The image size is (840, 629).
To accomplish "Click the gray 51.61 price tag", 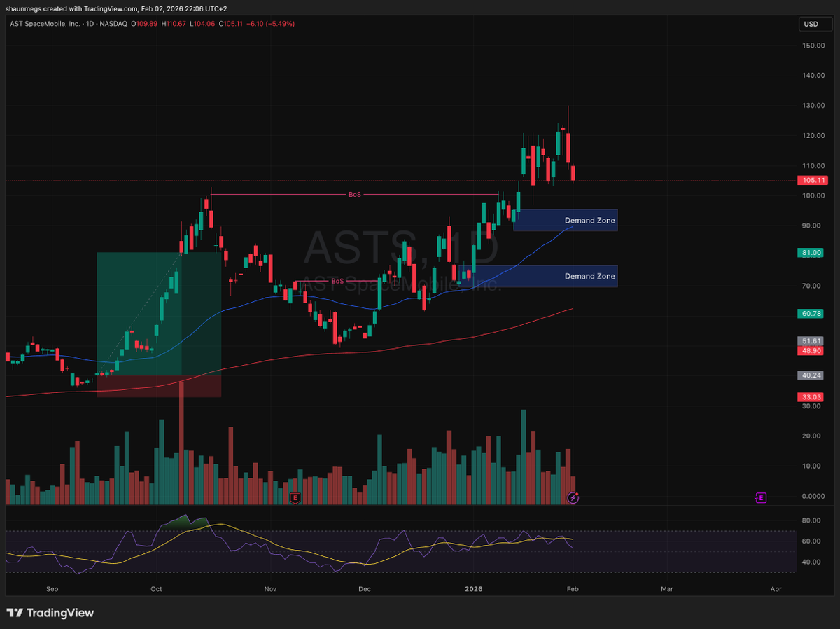I will (x=810, y=341).
